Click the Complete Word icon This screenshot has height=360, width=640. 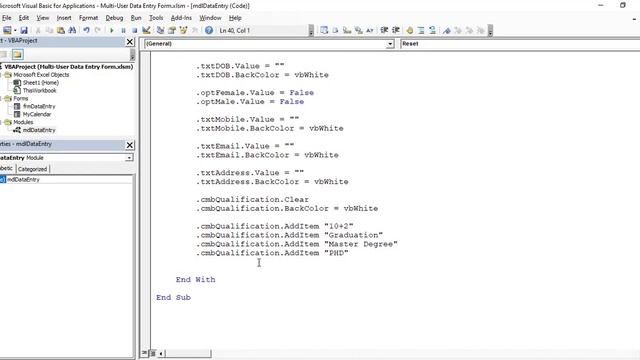(370, 30)
